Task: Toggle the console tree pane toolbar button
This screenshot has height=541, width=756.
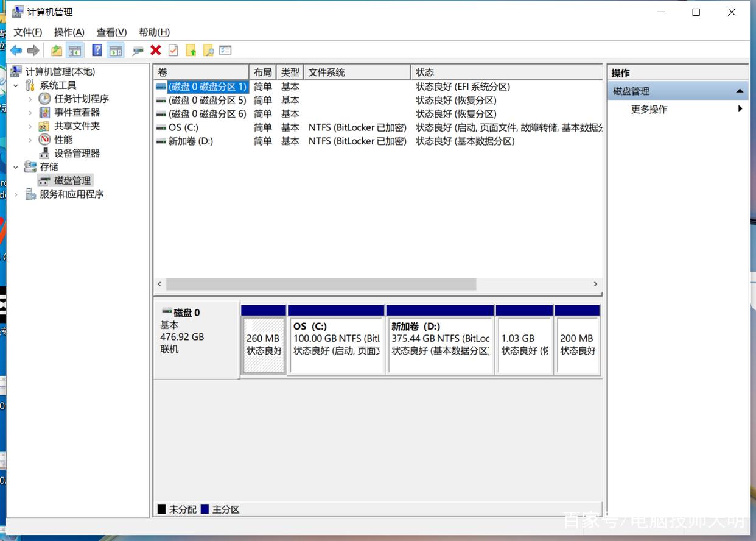Action: pyautogui.click(x=75, y=51)
